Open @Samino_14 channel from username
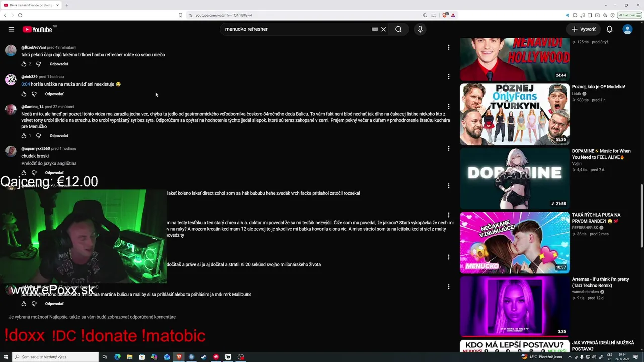The height and width of the screenshot is (362, 644). [32, 107]
